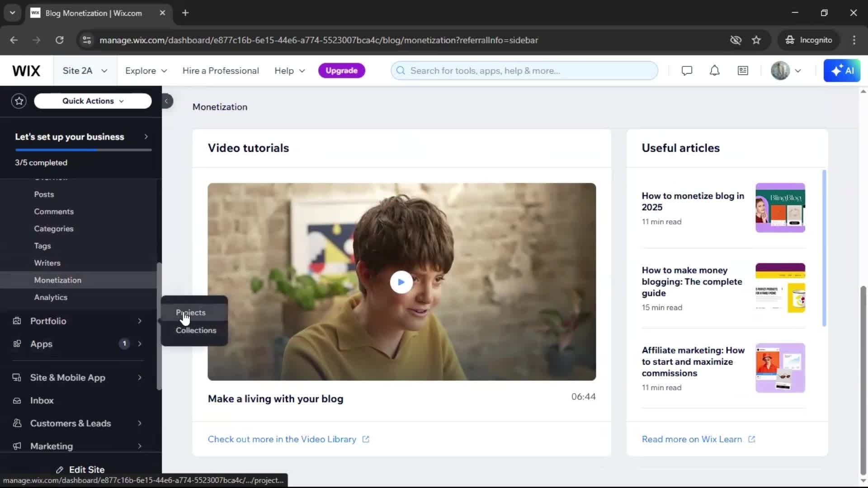Image resolution: width=868 pixels, height=488 pixels.
Task: Play the blog tutorial video
Action: [401, 282]
